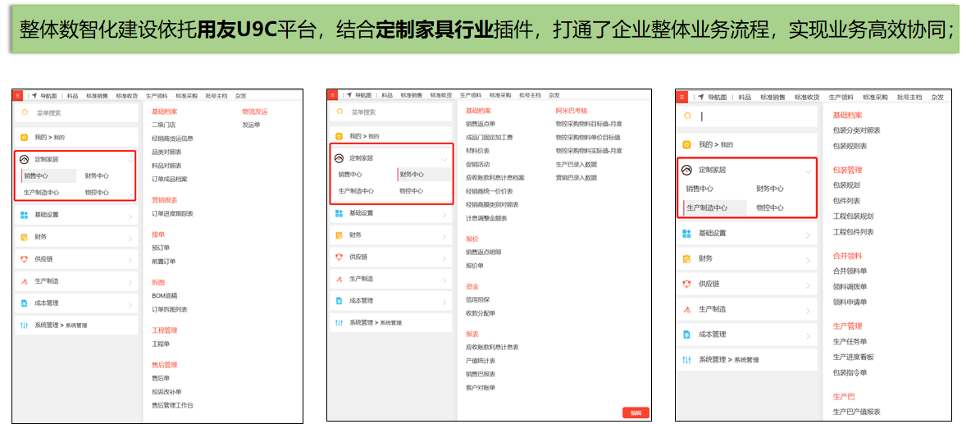Click the 供应链 icon in the left screenshot
The width and height of the screenshot is (980, 424).
pos(25,259)
